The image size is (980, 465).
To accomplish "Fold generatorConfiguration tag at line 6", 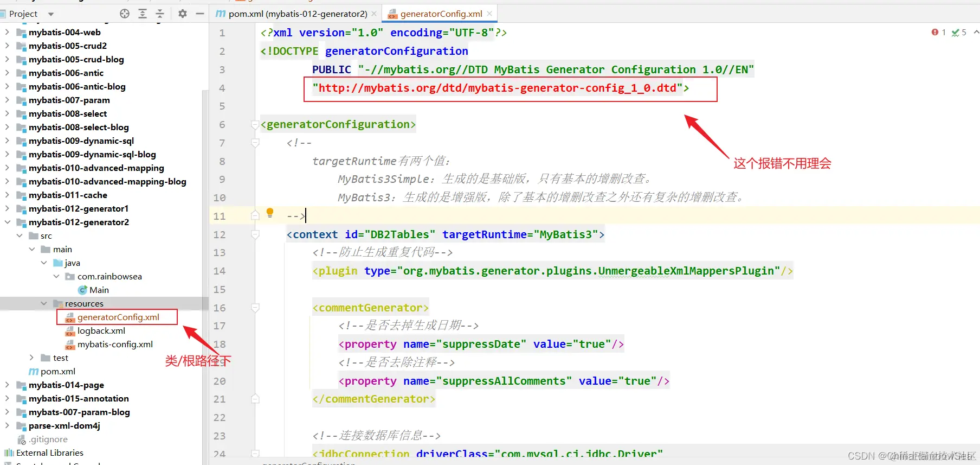I will [x=255, y=125].
